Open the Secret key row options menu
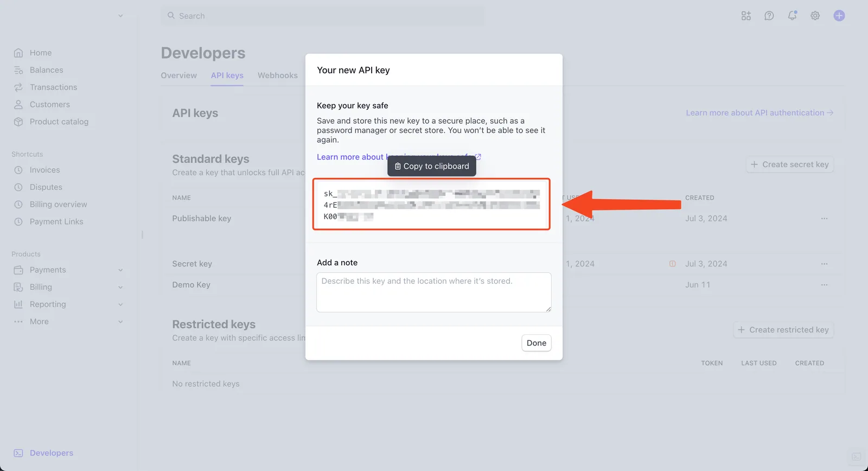Image resolution: width=868 pixels, height=471 pixels. point(824,264)
